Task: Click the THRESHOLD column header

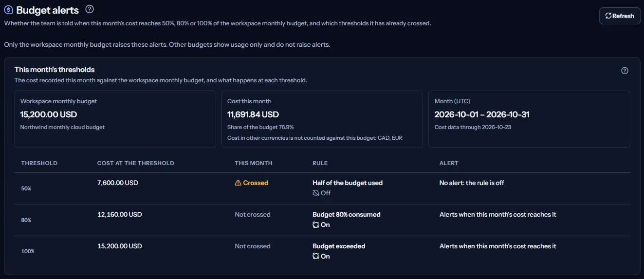Action: 39,163
